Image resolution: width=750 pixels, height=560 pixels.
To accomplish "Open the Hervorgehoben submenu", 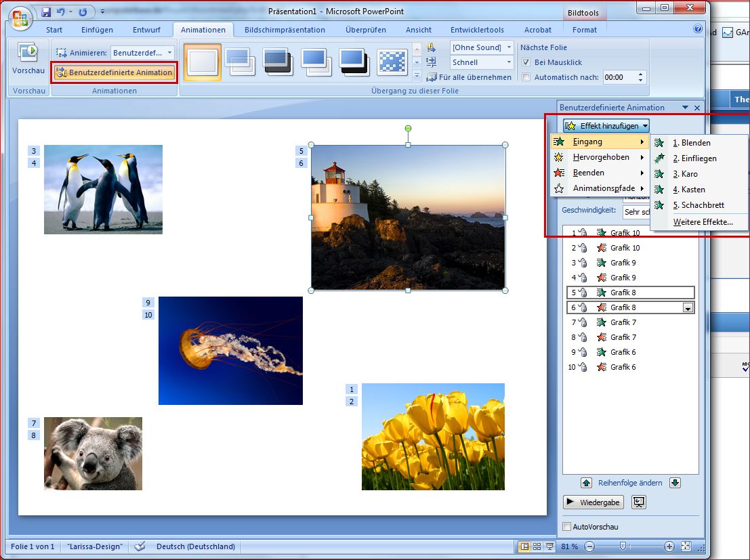I will click(600, 157).
